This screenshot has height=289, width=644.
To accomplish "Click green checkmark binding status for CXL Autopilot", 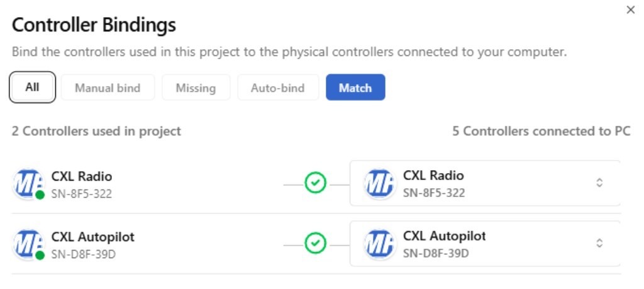I will (315, 244).
